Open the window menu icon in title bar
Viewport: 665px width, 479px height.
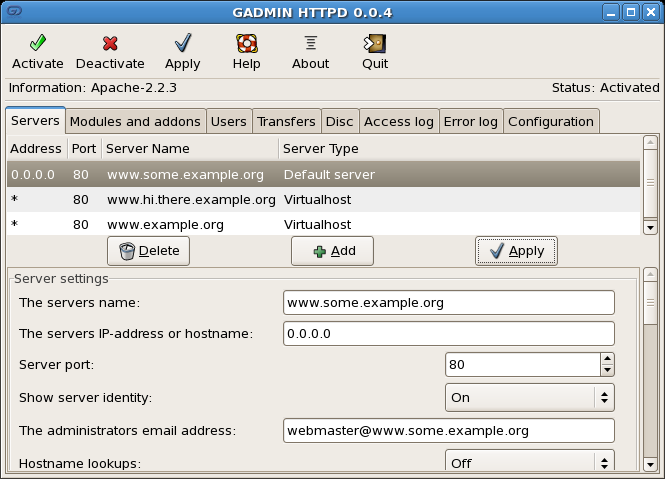12,12
